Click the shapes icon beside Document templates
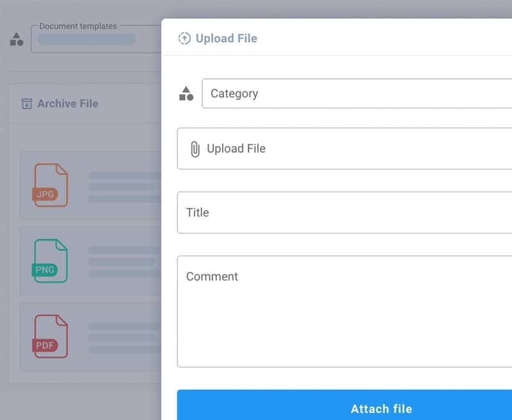 pos(17,39)
